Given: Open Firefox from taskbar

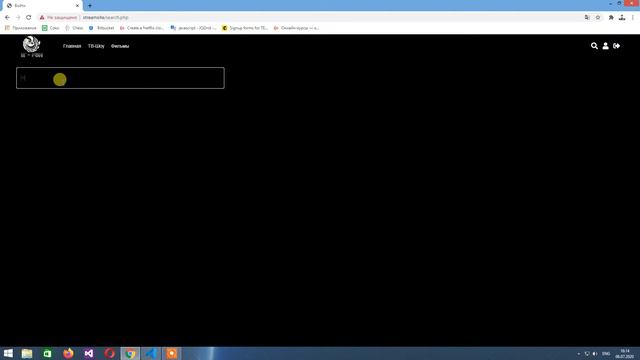Looking at the screenshot, I should tap(68, 353).
